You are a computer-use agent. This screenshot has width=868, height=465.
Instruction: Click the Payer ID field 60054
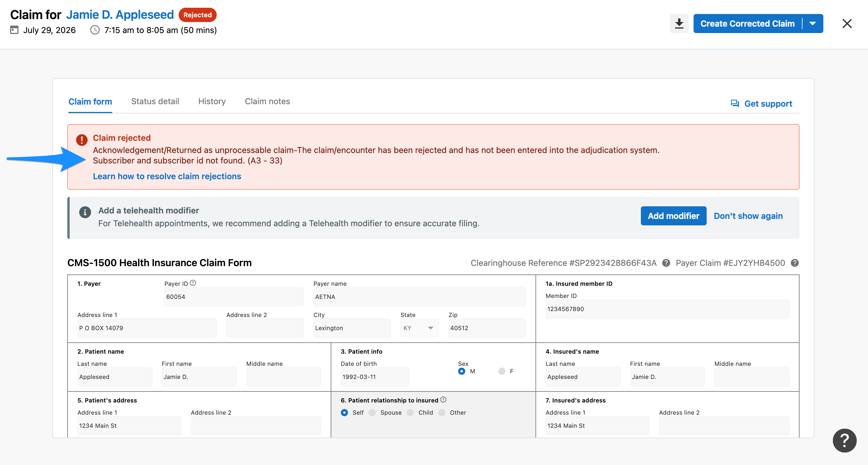pos(234,297)
